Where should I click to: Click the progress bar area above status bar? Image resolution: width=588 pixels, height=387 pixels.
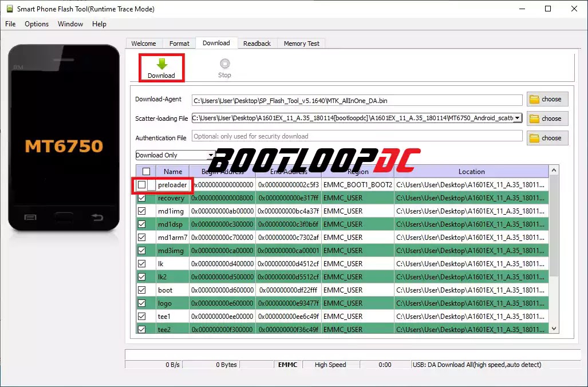(353, 354)
